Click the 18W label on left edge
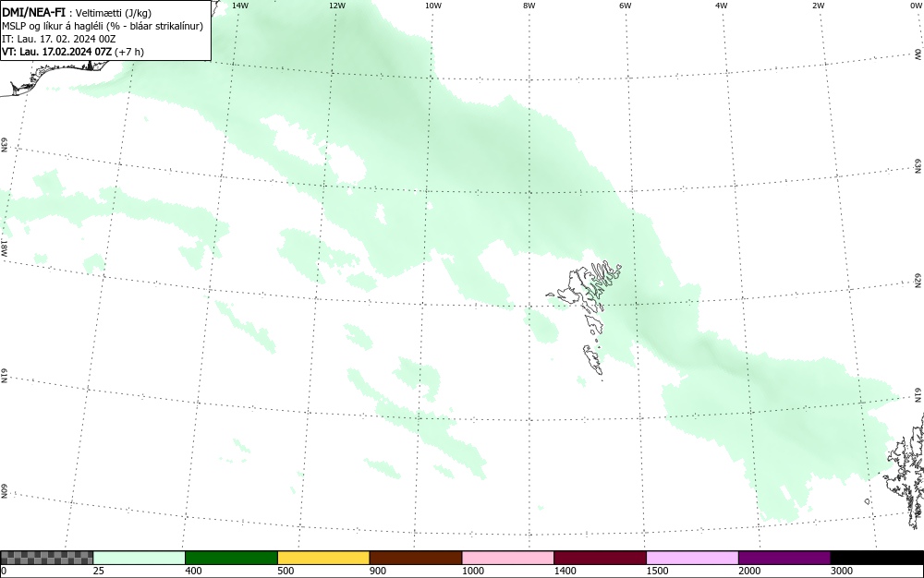The height and width of the screenshot is (578, 924). 4,247
